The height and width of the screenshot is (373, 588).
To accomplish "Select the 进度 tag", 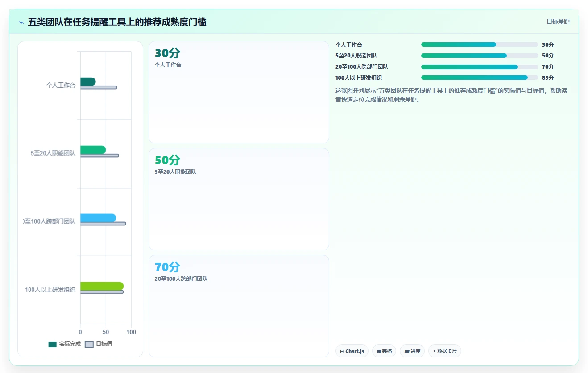I will tap(412, 351).
